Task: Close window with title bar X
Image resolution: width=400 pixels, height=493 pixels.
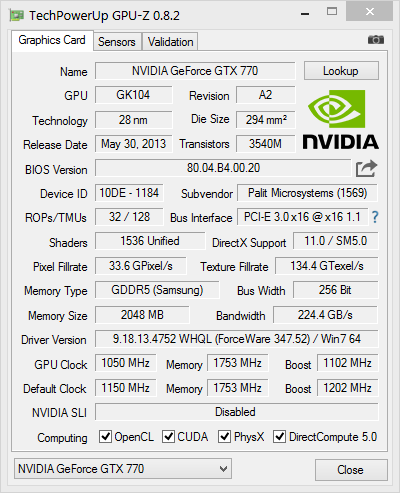Action: click(369, 12)
